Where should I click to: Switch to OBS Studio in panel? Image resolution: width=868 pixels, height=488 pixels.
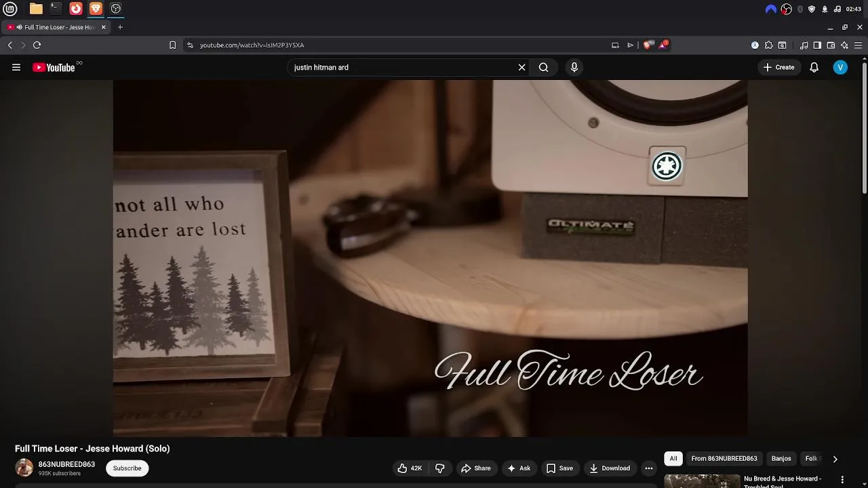tap(116, 9)
